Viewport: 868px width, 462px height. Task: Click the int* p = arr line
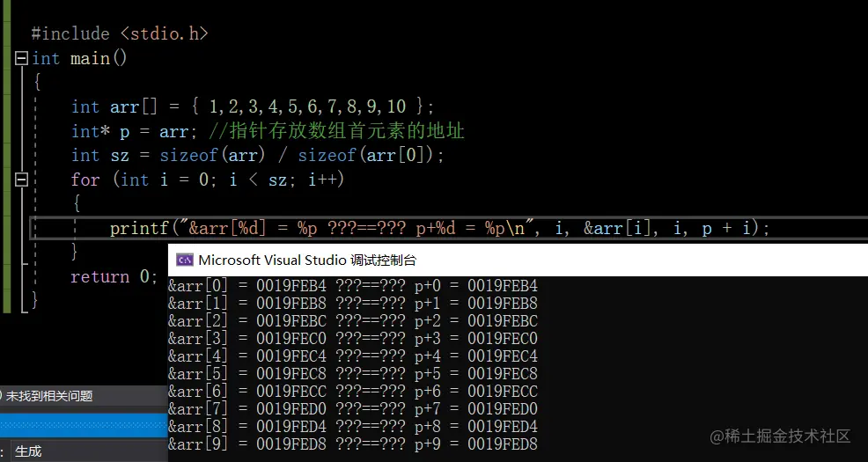point(268,131)
